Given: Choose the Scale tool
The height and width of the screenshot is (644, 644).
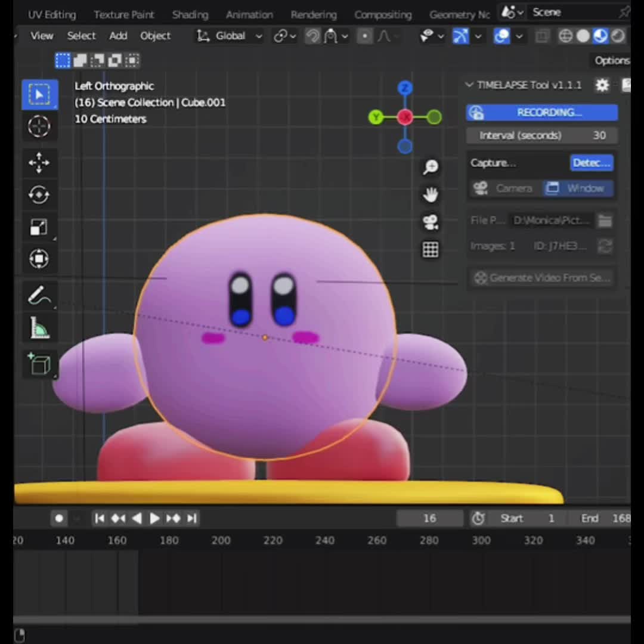Looking at the screenshot, I should 39,227.
